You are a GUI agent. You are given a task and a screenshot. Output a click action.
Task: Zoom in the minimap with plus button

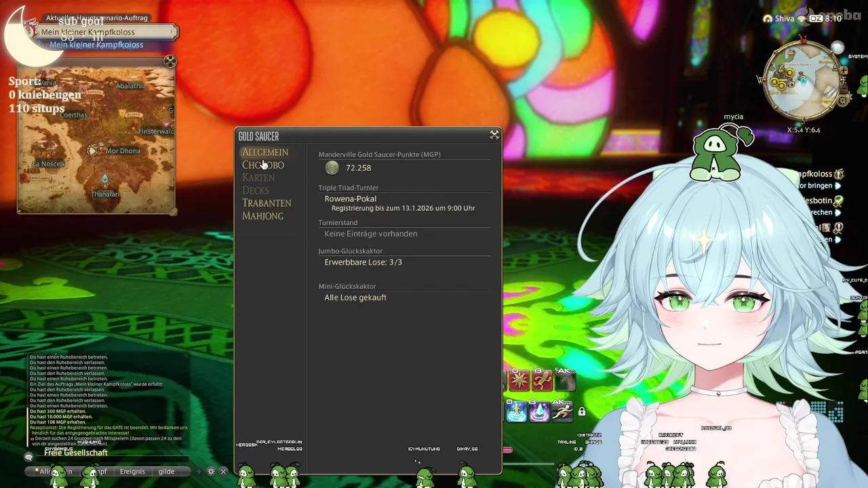pyautogui.click(x=844, y=70)
